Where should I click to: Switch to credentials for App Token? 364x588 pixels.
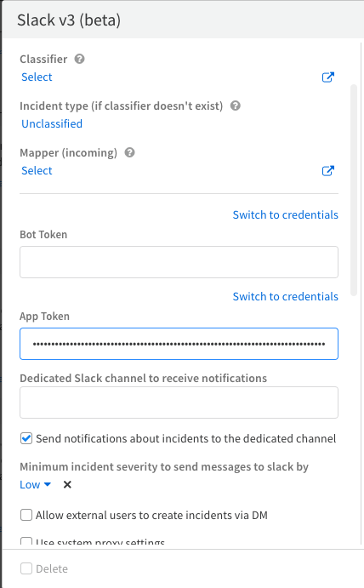[285, 297]
